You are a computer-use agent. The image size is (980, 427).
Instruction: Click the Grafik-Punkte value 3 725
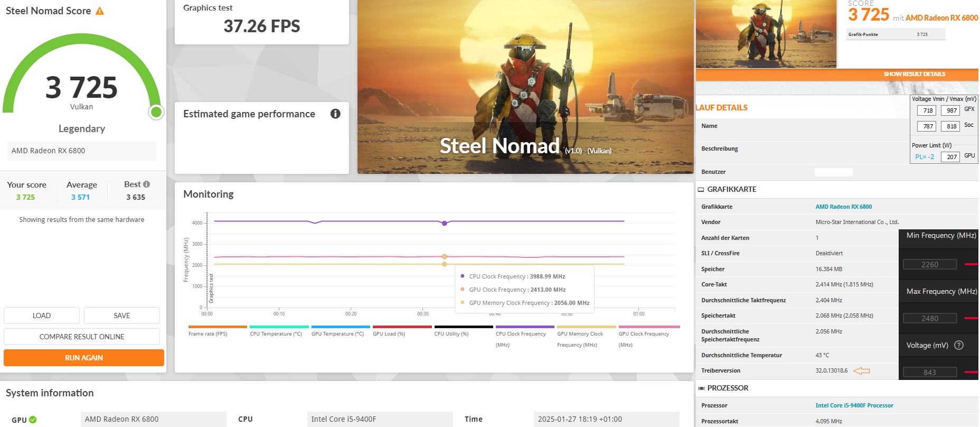(x=922, y=34)
